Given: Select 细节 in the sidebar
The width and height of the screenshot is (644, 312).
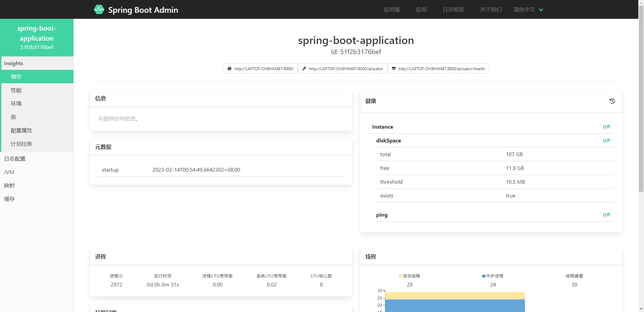Looking at the screenshot, I should click(37, 77).
